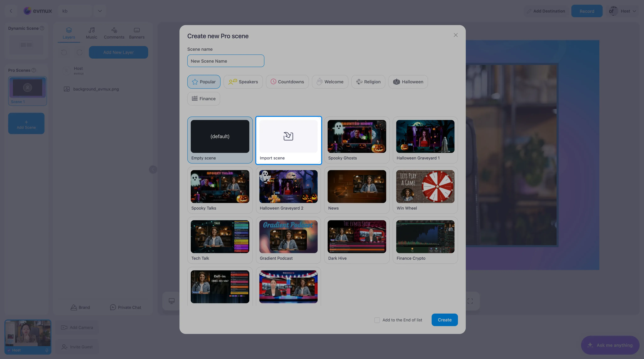This screenshot has width=644, height=359.
Task: Click the redo arrow icon
Action: point(80,52)
